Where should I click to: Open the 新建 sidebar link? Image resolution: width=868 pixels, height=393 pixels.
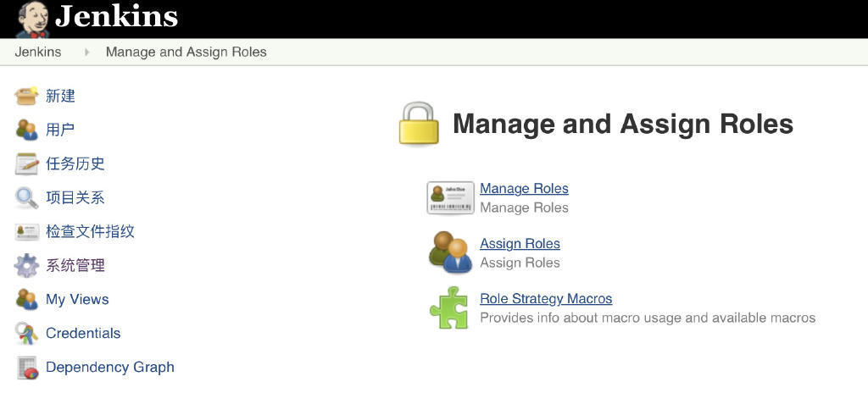(60, 97)
